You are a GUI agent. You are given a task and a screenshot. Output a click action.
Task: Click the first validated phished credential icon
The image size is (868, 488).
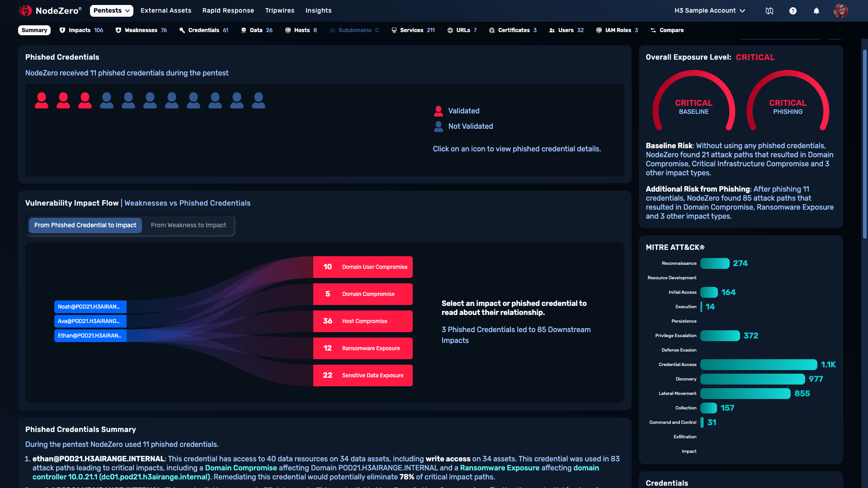click(42, 100)
